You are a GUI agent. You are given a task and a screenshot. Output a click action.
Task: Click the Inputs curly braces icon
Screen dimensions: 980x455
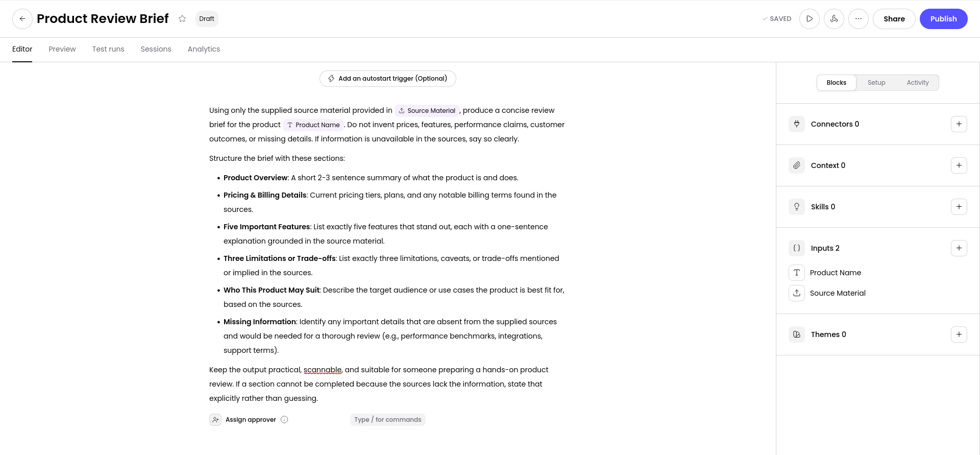point(797,248)
